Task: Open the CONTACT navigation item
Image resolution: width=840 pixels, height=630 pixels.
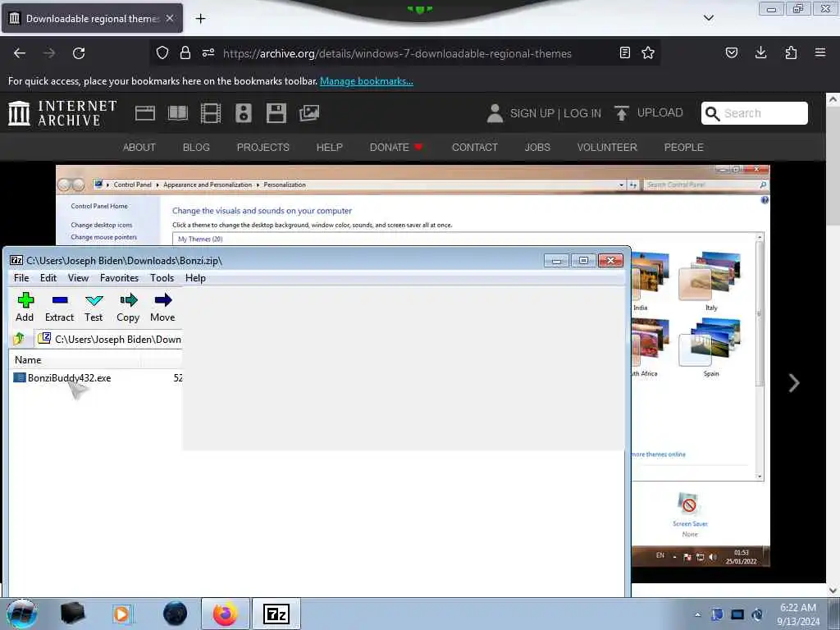Action: (475, 148)
